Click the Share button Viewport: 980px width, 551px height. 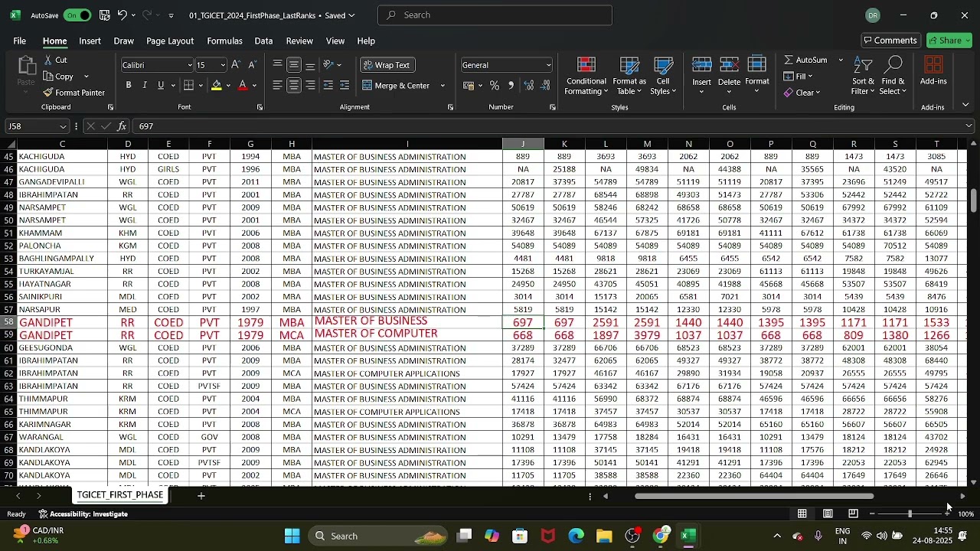(x=949, y=41)
